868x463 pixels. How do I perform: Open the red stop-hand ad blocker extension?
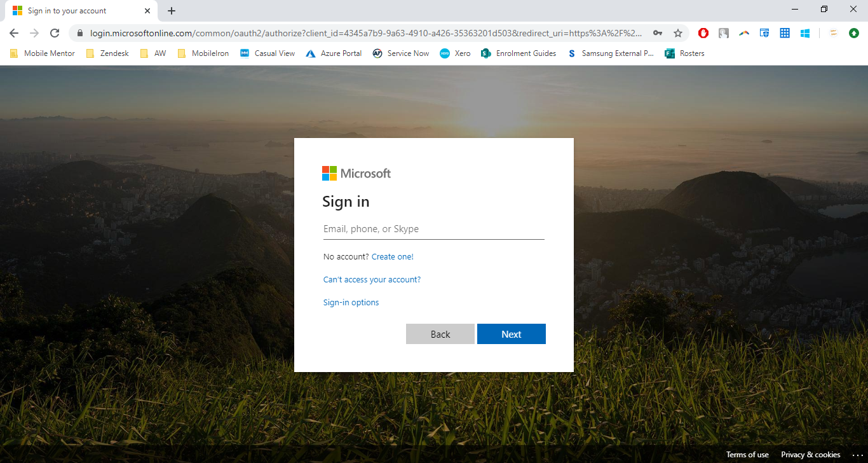pos(703,33)
